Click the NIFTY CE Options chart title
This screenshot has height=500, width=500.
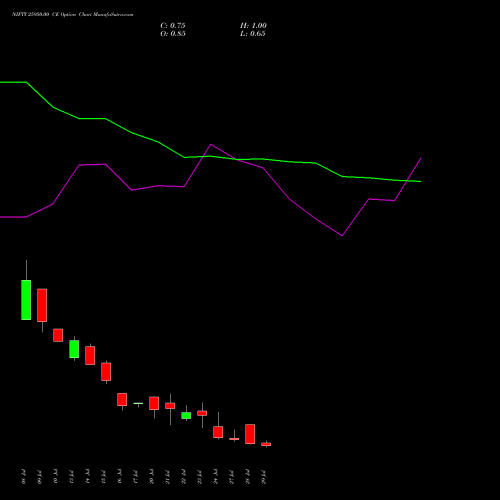coord(73,15)
